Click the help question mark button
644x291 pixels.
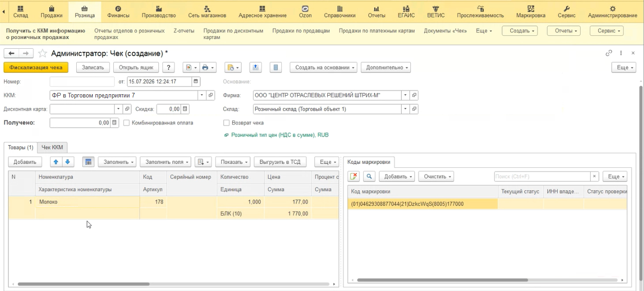(x=168, y=68)
